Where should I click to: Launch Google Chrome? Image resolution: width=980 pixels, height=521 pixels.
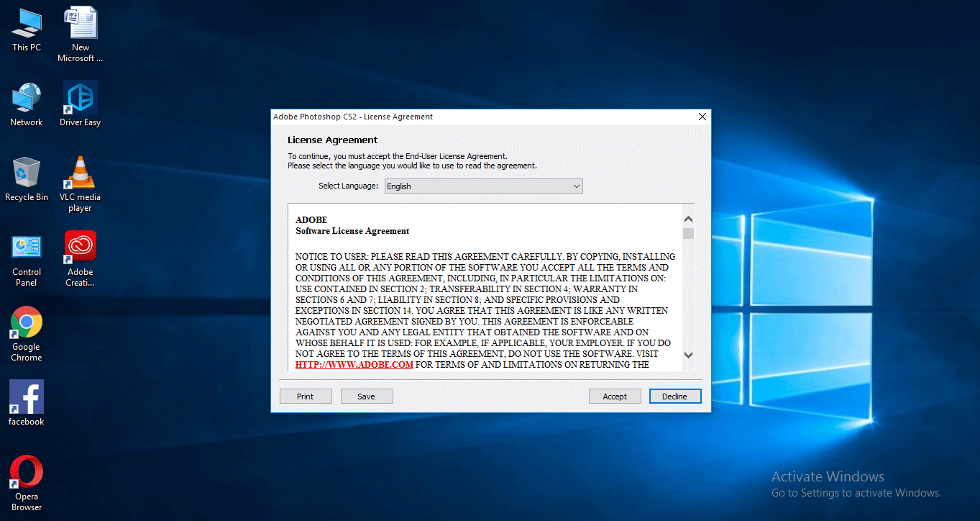[26, 324]
